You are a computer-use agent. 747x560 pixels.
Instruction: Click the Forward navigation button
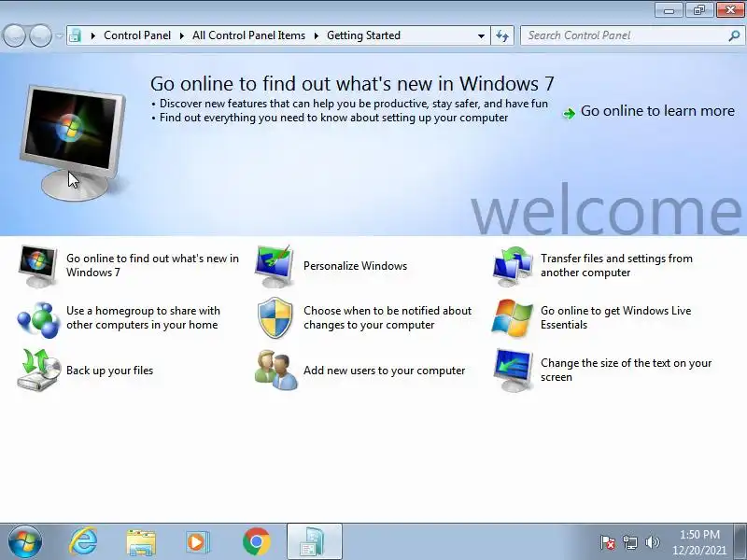click(x=40, y=35)
